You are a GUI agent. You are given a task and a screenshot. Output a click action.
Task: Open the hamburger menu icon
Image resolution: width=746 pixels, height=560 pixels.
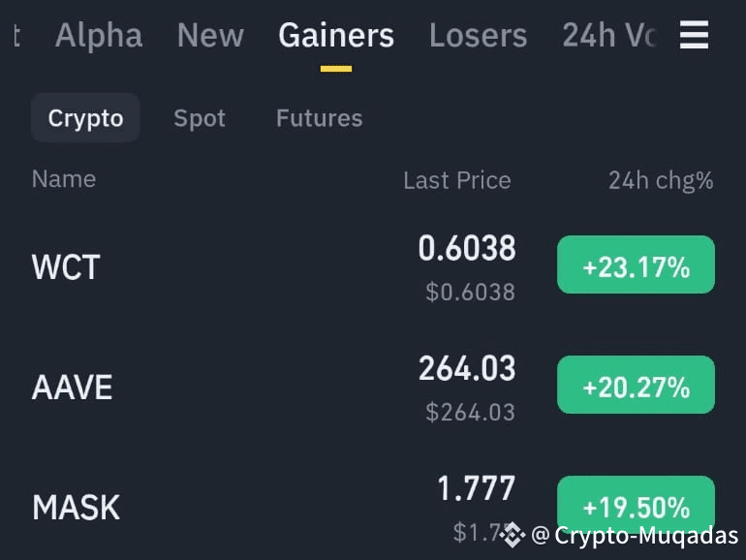[x=694, y=35]
